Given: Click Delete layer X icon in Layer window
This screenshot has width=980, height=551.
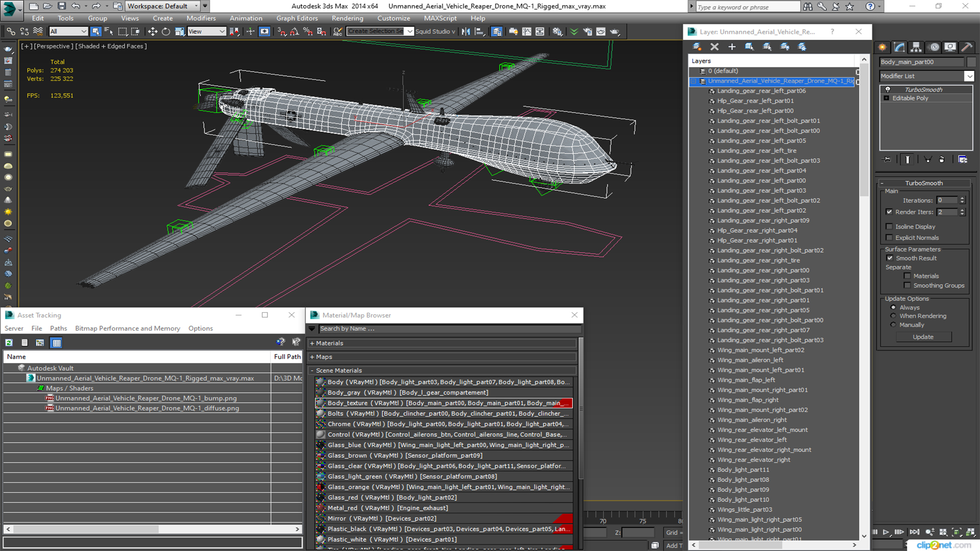Looking at the screenshot, I should (x=714, y=46).
